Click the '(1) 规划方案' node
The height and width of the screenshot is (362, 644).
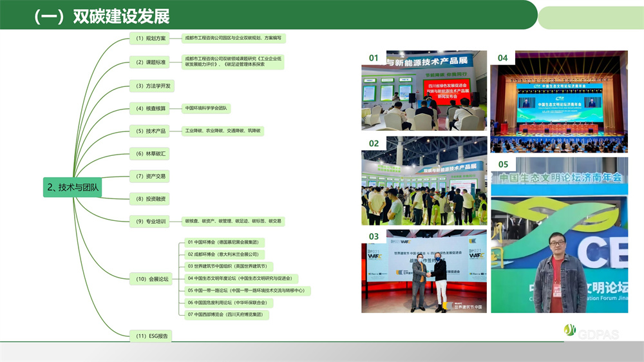pos(151,39)
